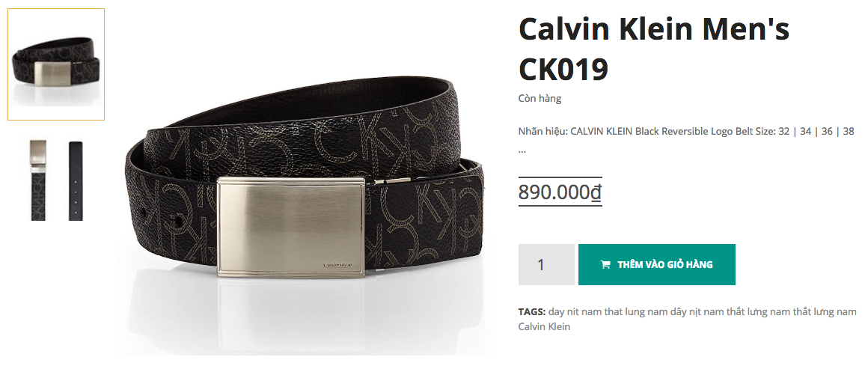
Task: Click size 38 in the description text
Action: [849, 131]
